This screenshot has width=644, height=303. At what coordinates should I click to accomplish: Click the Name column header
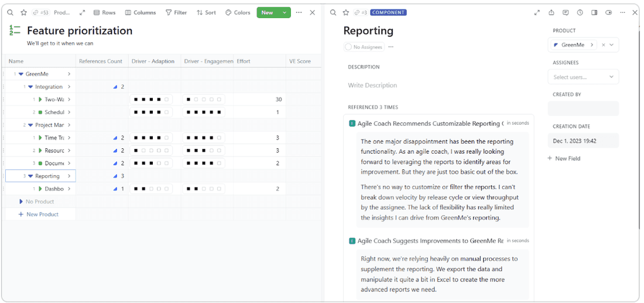[x=40, y=62]
